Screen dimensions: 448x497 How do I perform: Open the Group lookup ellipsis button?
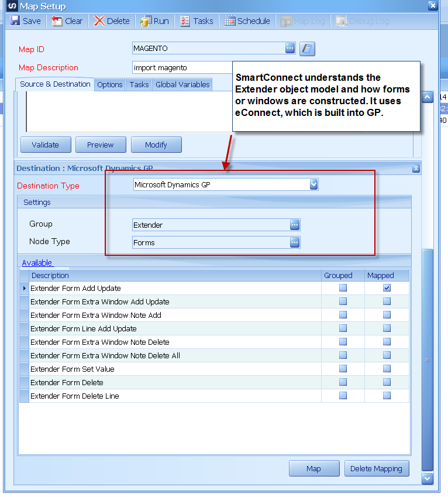pos(295,225)
